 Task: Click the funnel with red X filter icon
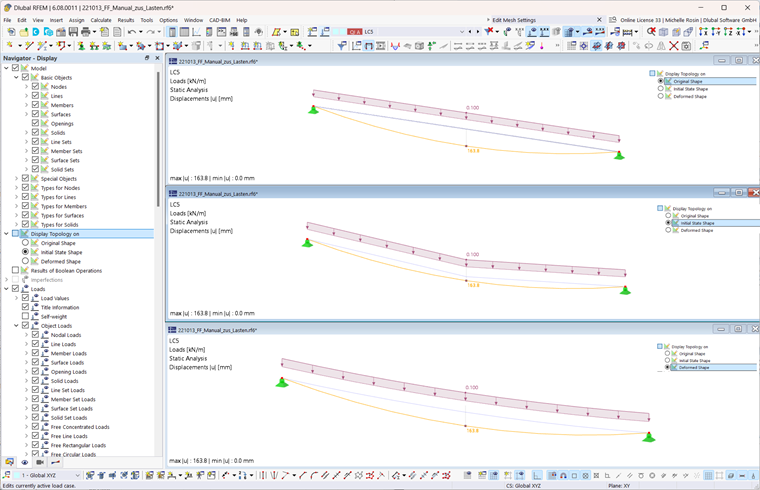point(489,32)
